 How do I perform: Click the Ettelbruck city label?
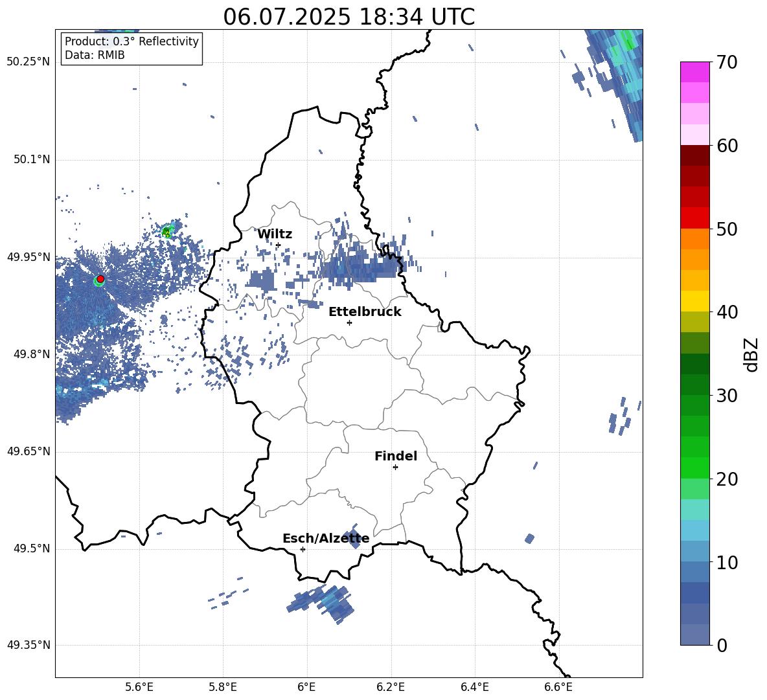(x=365, y=311)
